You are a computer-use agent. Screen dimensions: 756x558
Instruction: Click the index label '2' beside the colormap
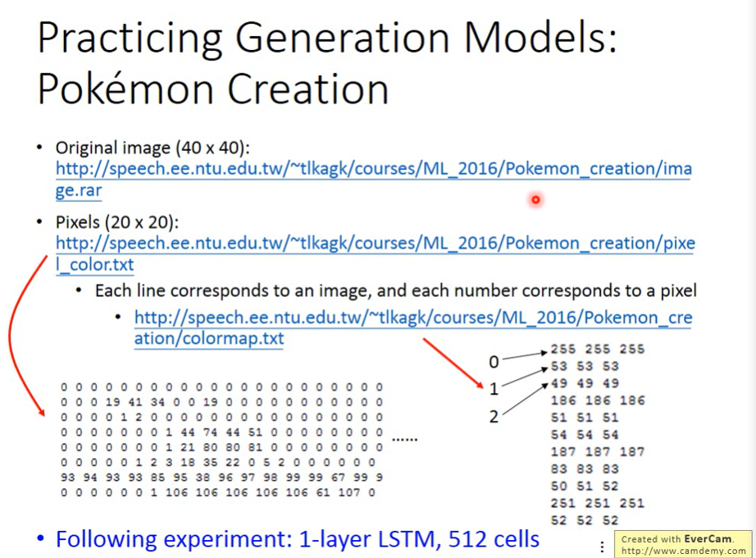tap(494, 417)
